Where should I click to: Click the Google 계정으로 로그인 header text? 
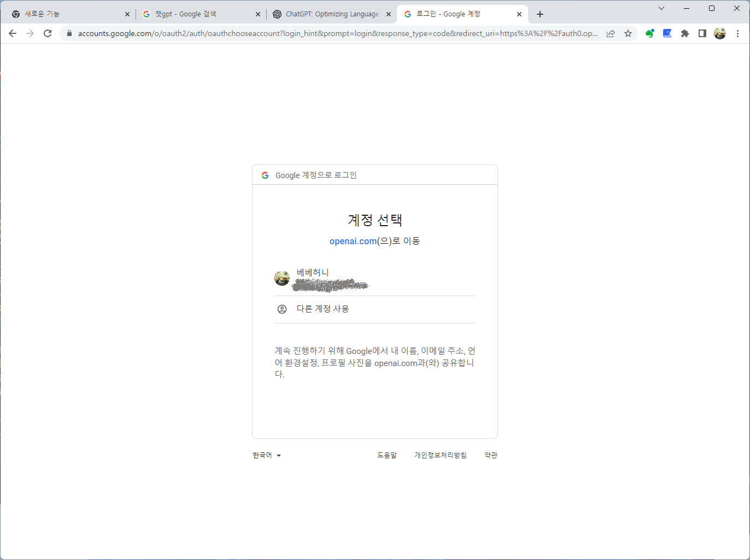[316, 175]
